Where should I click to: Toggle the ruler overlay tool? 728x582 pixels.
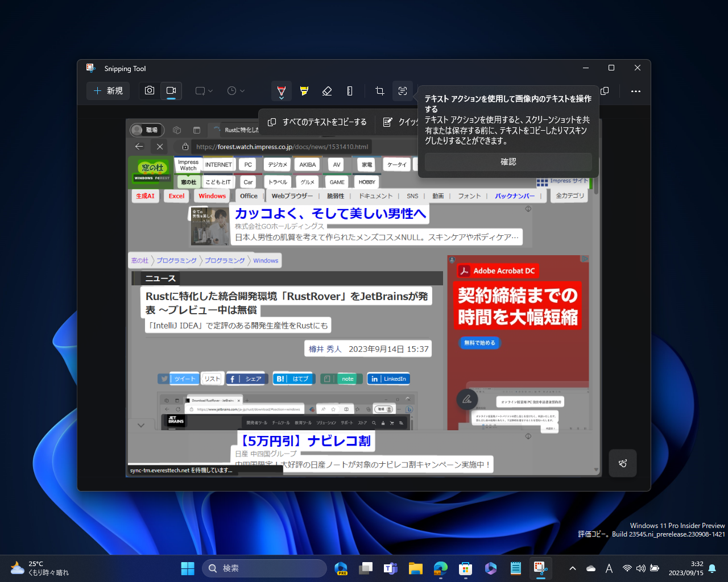(x=350, y=90)
